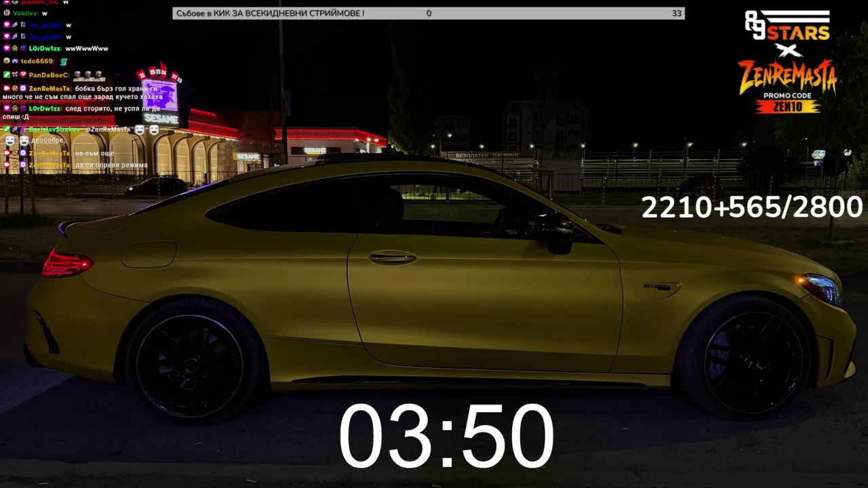This screenshot has width=868, height=488.
Task: Click the 03:50 countdown timer
Action: pyautogui.click(x=446, y=436)
